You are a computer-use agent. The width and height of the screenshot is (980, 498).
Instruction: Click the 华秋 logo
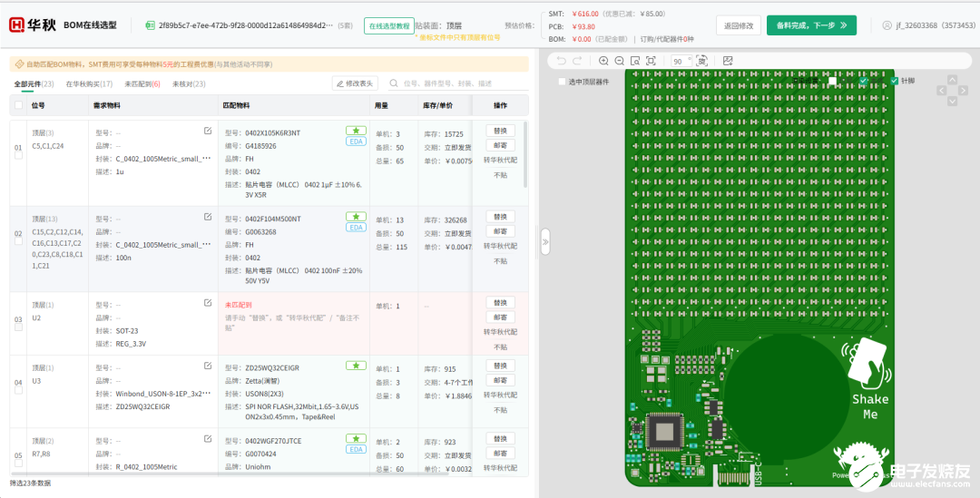coord(33,25)
